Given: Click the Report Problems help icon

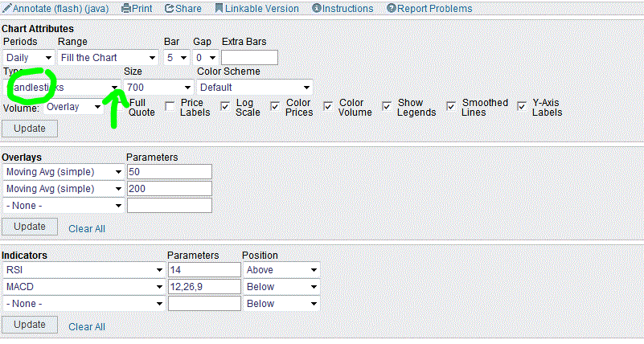Looking at the screenshot, I should click(x=392, y=9).
